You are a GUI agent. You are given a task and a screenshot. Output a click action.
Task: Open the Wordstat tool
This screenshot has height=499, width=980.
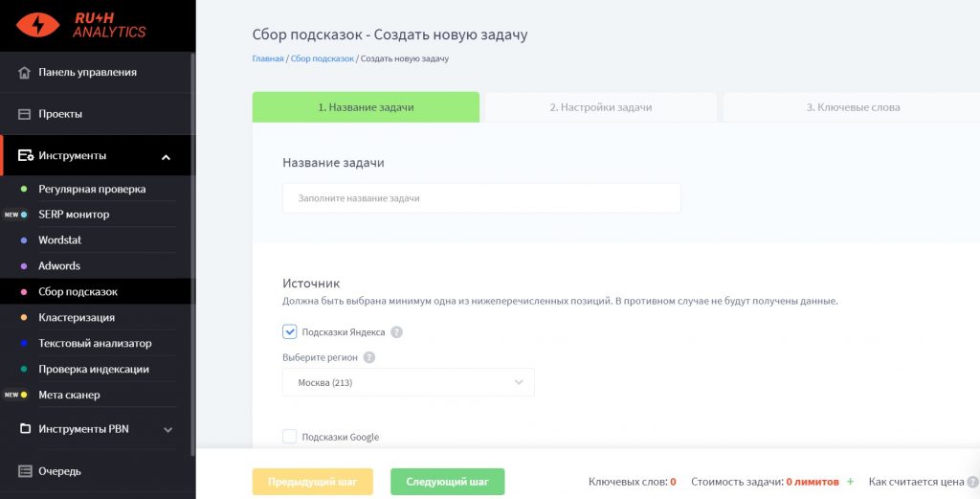60,240
